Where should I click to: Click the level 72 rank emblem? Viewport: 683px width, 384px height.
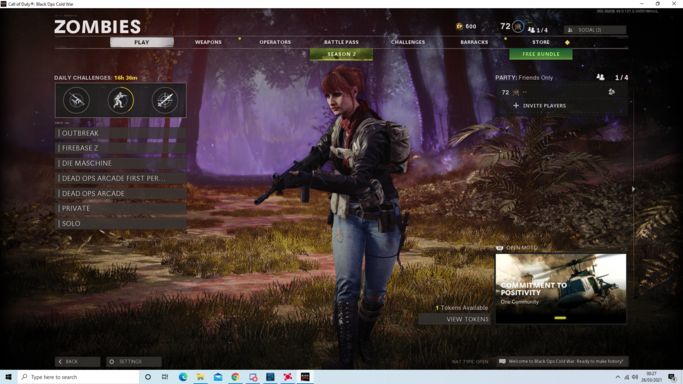(x=518, y=27)
